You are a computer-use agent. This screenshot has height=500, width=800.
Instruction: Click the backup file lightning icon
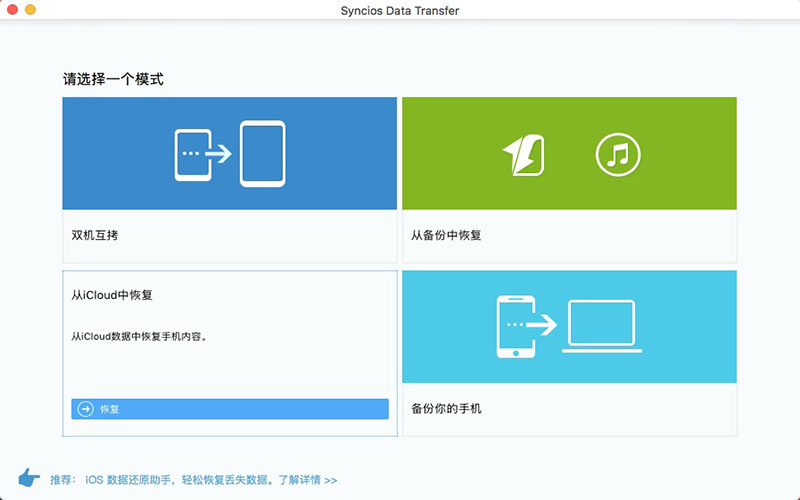523,155
